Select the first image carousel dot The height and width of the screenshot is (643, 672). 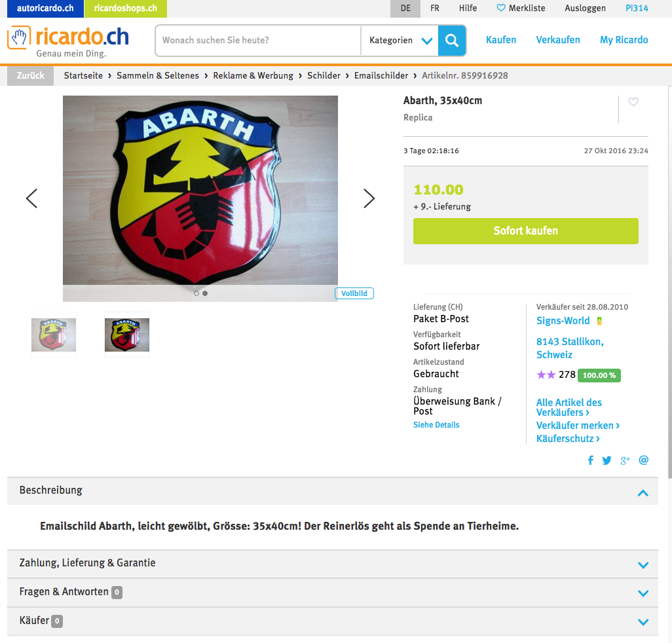tap(196, 293)
